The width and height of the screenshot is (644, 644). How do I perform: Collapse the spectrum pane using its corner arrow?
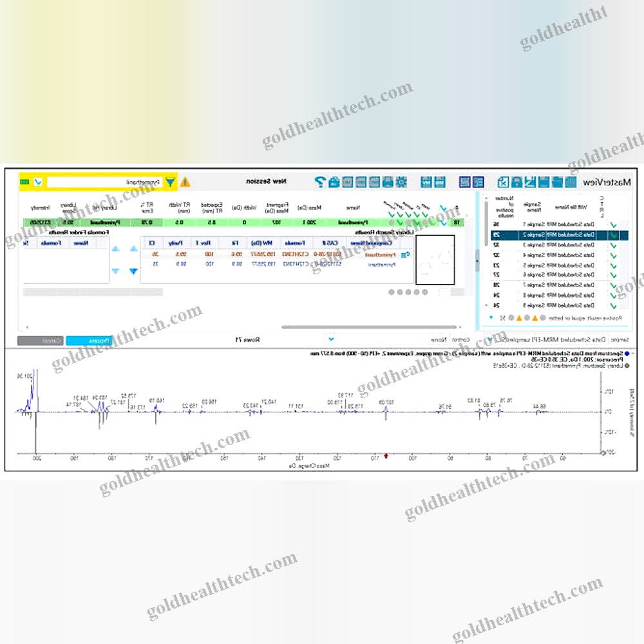[632, 353]
